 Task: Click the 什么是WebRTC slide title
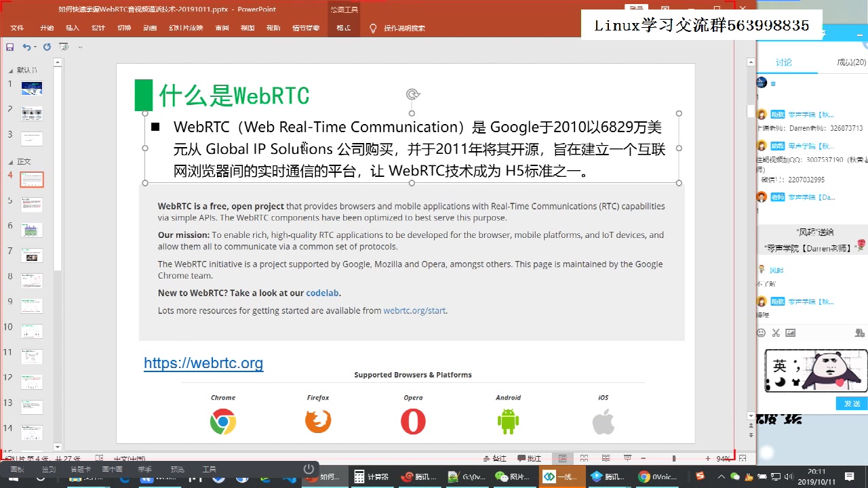[234, 96]
